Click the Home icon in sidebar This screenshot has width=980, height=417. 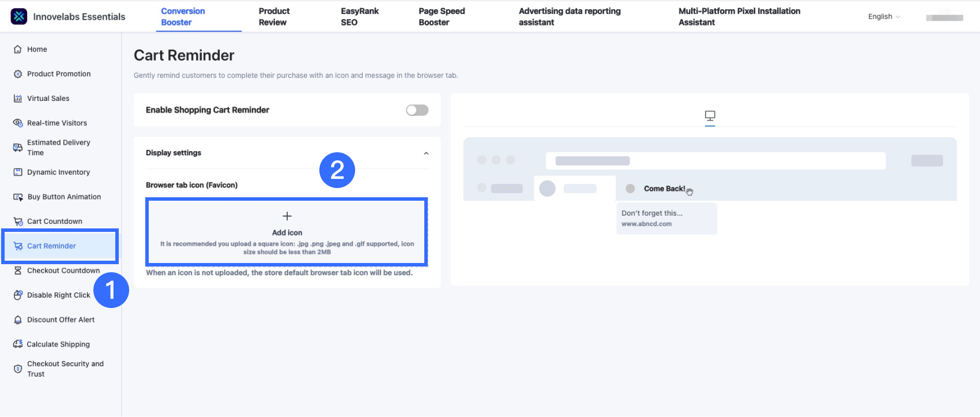(x=18, y=50)
